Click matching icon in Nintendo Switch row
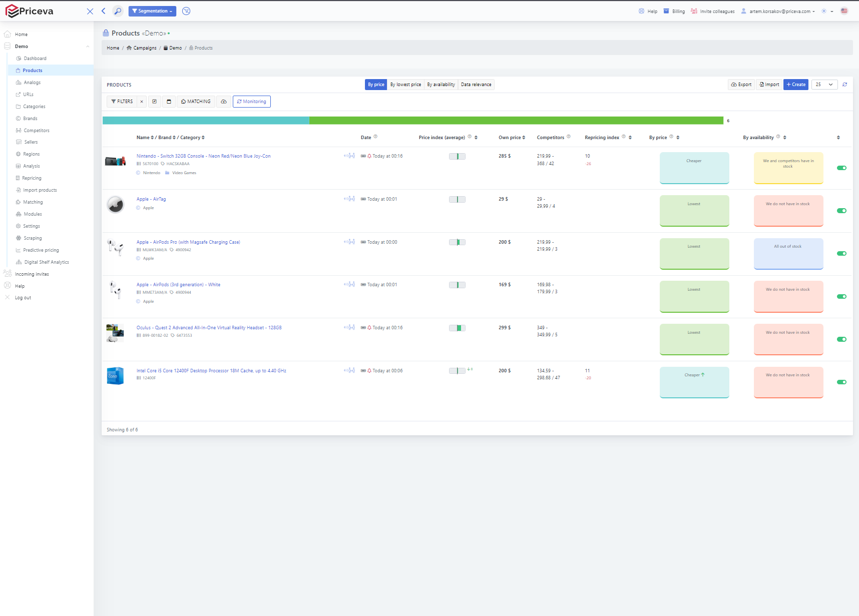The height and width of the screenshot is (616, 859). (349, 156)
